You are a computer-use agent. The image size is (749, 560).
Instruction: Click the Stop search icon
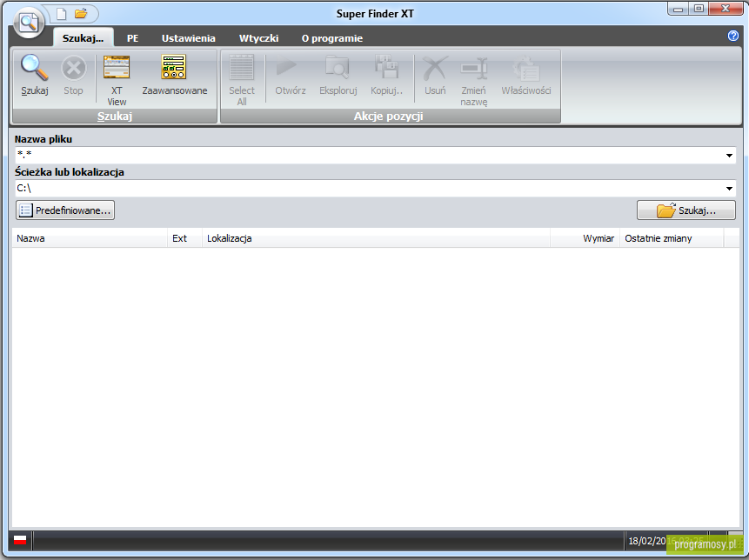(74, 69)
